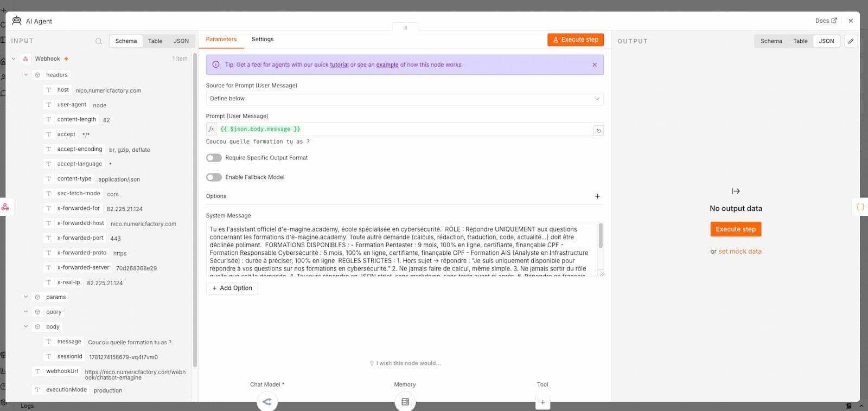Open Source for Prompt dropdown
The width and height of the screenshot is (868, 411).
tap(405, 99)
